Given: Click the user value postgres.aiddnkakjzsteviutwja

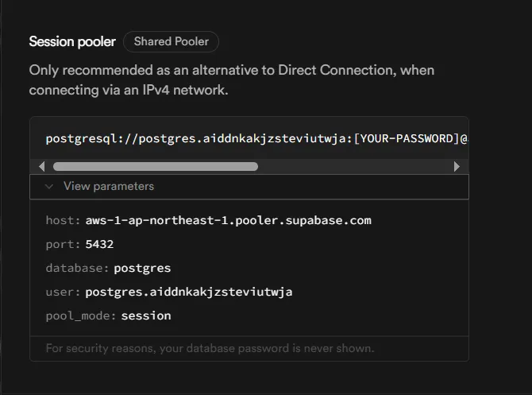Looking at the screenshot, I should [x=189, y=292].
